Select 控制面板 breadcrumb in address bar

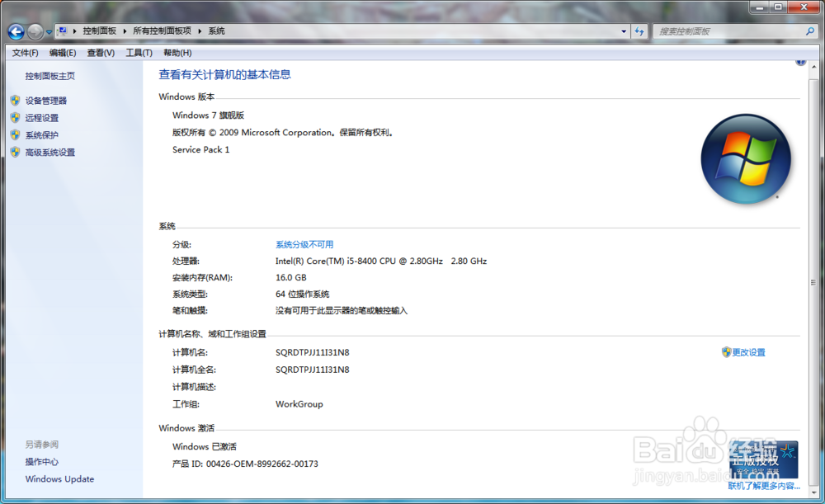pos(100,31)
